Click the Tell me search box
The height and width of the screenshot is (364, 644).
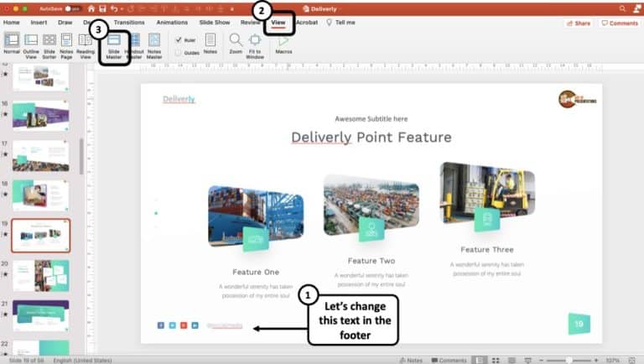point(341,23)
